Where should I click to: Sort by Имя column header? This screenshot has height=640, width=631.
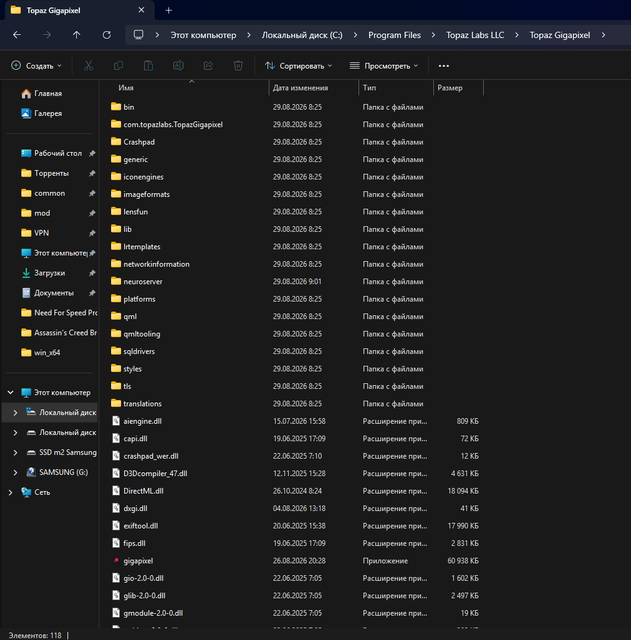coord(126,88)
